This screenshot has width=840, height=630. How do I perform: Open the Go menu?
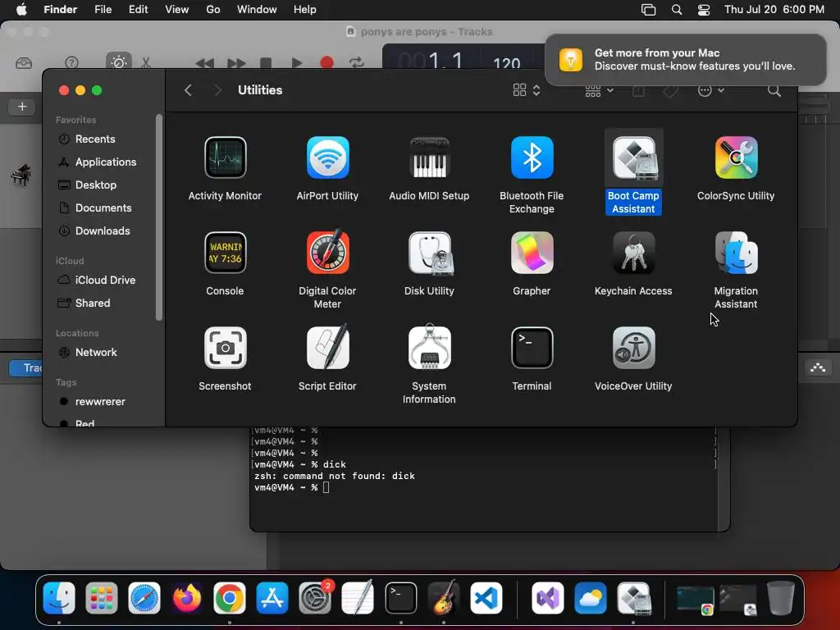coord(213,10)
